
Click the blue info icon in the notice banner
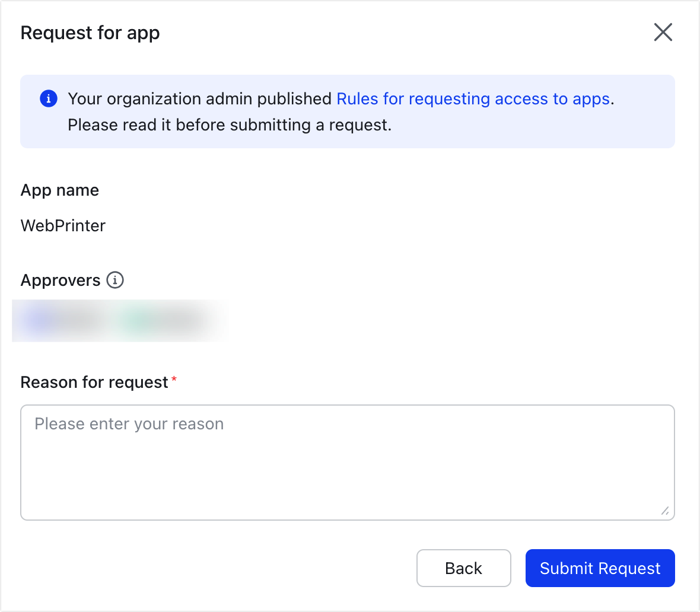pos(48,98)
